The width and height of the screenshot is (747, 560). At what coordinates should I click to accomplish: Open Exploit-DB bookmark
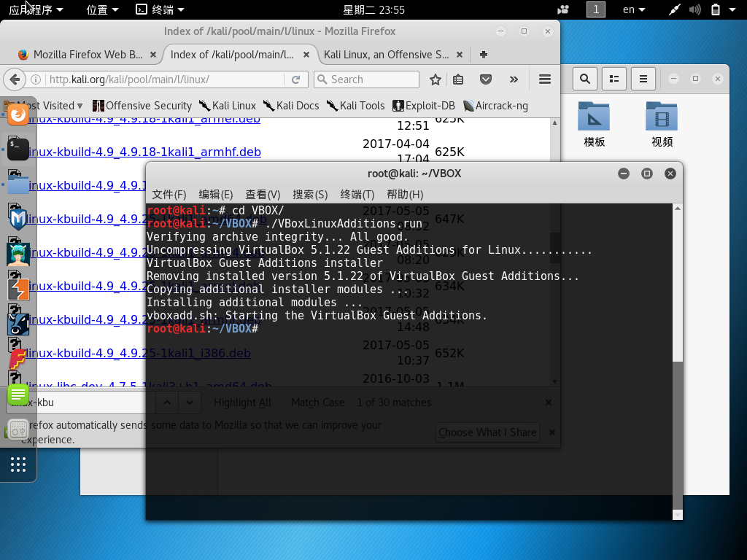coord(424,106)
